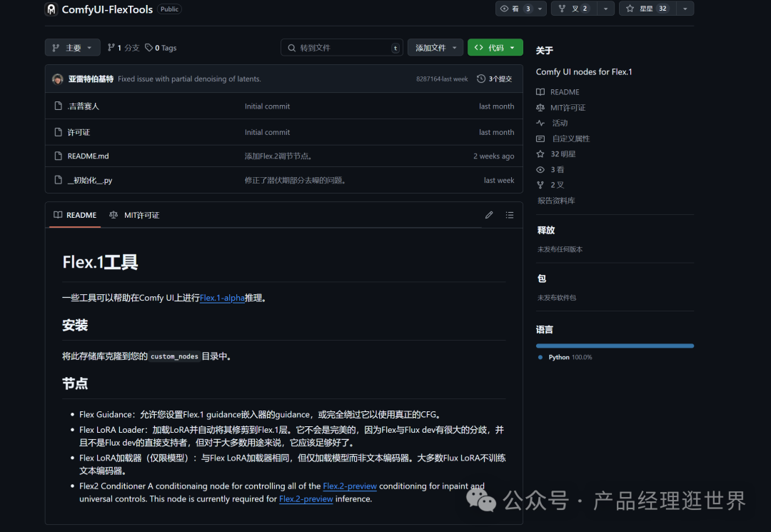771x532 pixels.
Task: Open 活动 activity link in sidebar
Action: tap(552, 123)
